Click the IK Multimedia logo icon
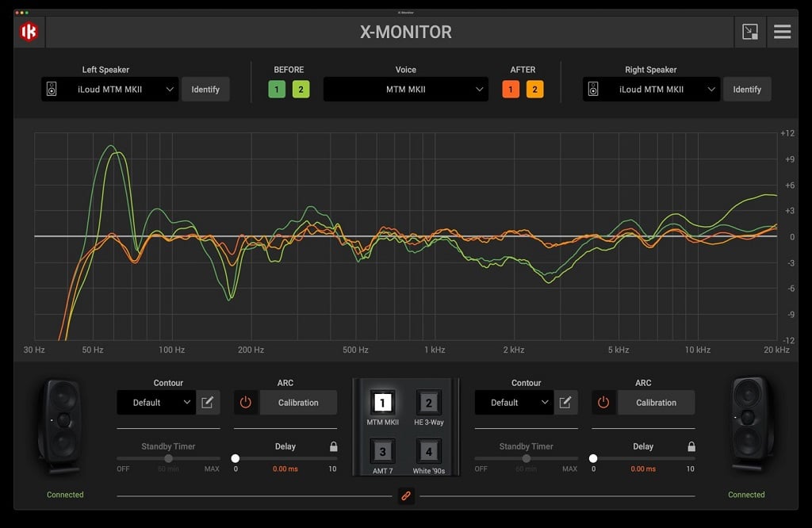This screenshot has width=812, height=528. (29, 32)
